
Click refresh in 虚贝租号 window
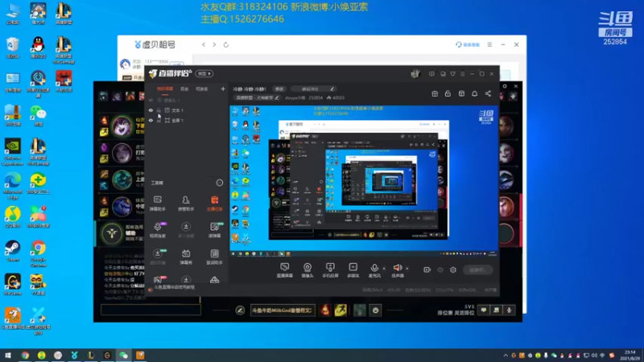click(x=226, y=44)
